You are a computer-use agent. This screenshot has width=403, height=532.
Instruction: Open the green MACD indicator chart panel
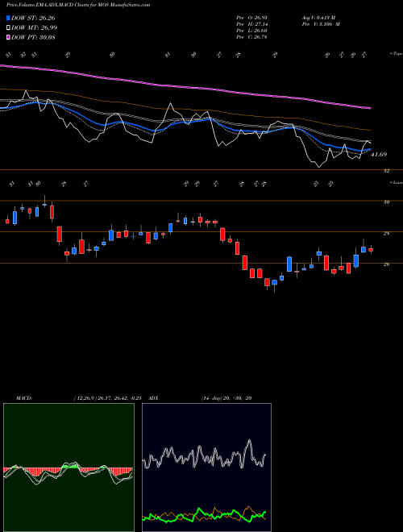point(69,468)
